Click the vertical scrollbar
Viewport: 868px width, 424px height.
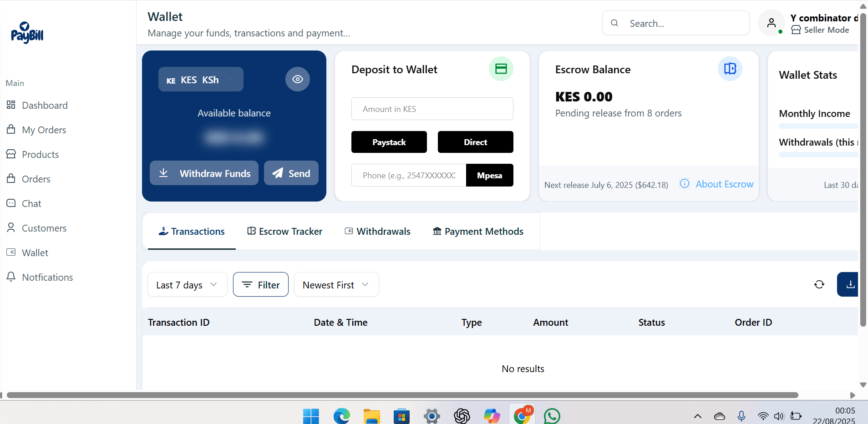(x=863, y=169)
